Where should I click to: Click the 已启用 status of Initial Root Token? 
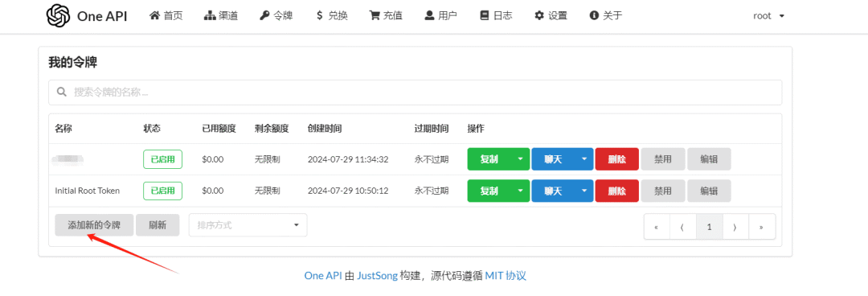[162, 191]
